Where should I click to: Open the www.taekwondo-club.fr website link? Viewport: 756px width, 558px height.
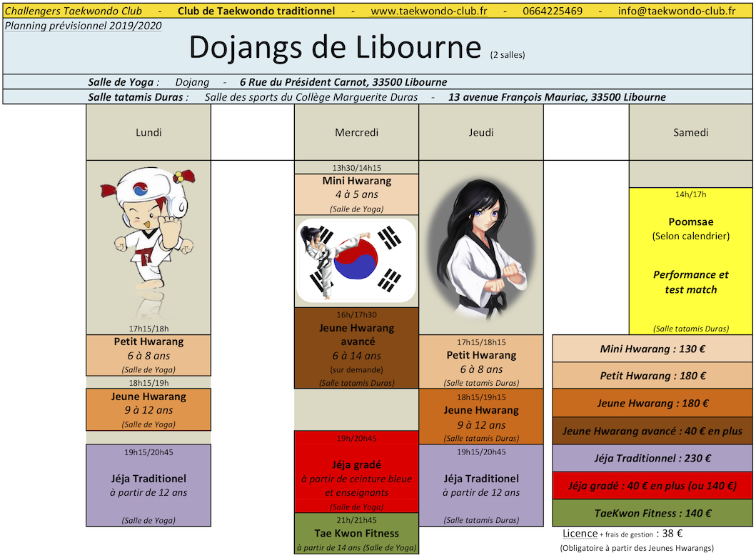pyautogui.click(x=429, y=11)
